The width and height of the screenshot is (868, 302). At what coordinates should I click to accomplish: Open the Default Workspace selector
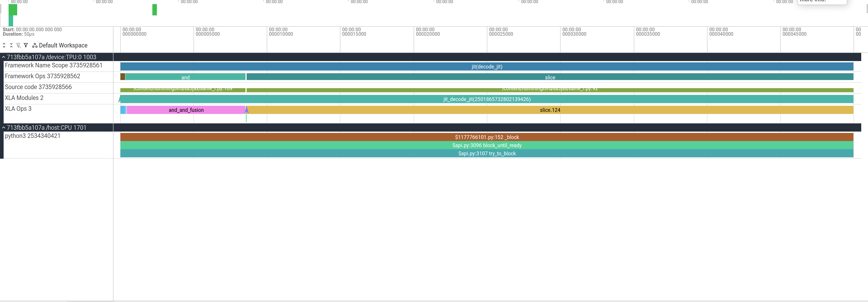coord(60,45)
